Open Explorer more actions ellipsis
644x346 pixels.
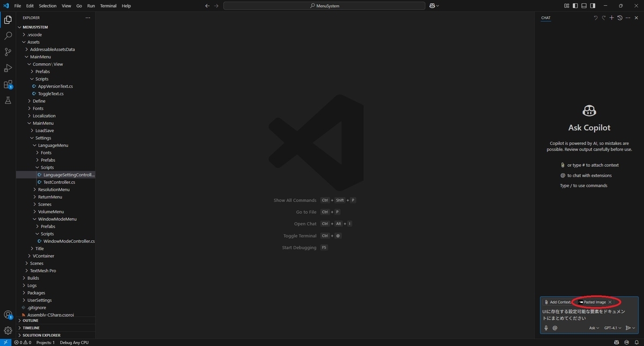click(x=88, y=18)
